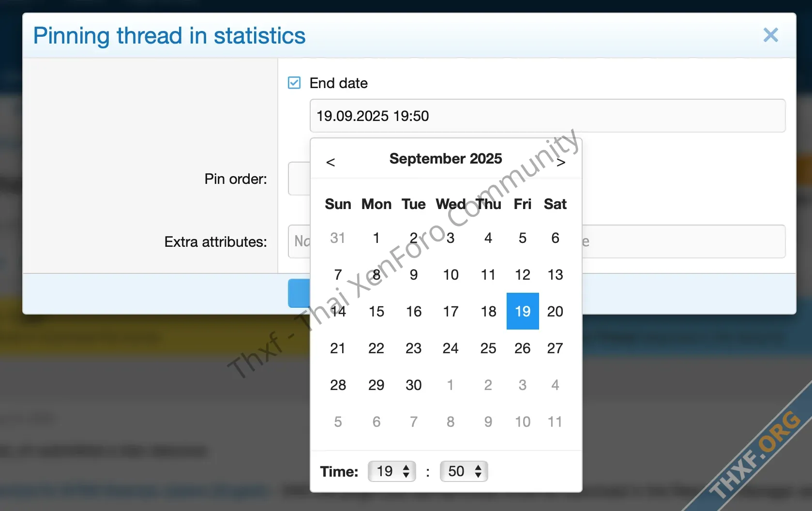
Task: Go to previous month in calendar
Action: click(x=331, y=162)
